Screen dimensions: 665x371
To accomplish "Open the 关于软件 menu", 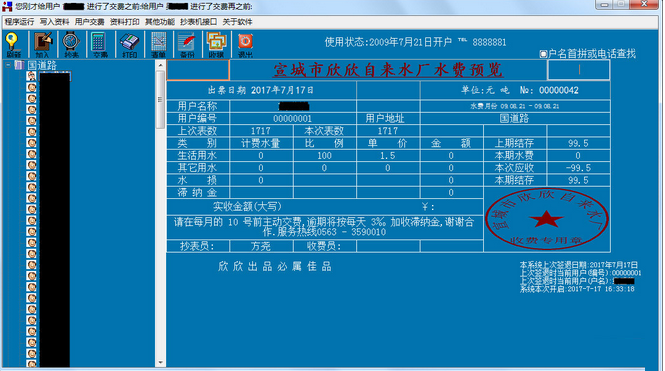I will click(x=238, y=22).
